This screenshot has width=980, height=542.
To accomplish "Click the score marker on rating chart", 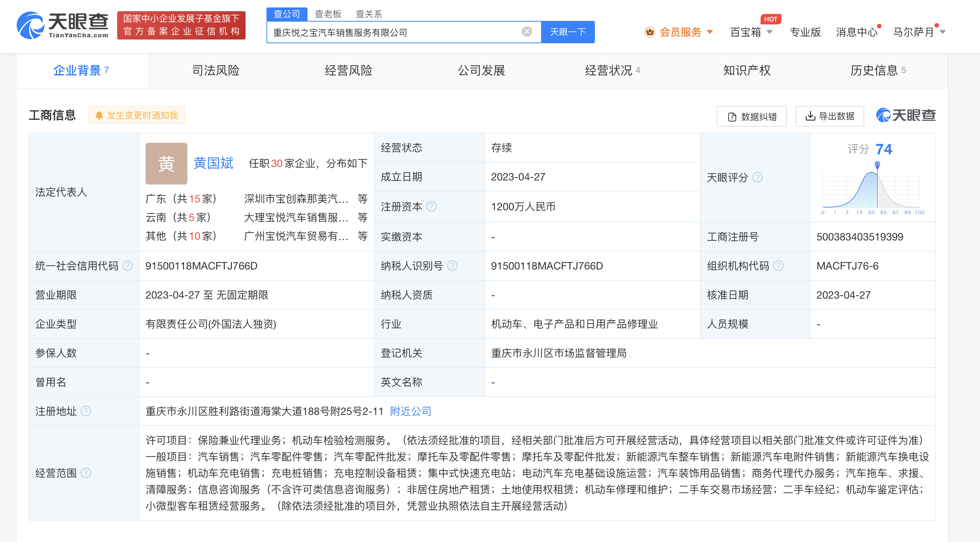I will (x=877, y=165).
